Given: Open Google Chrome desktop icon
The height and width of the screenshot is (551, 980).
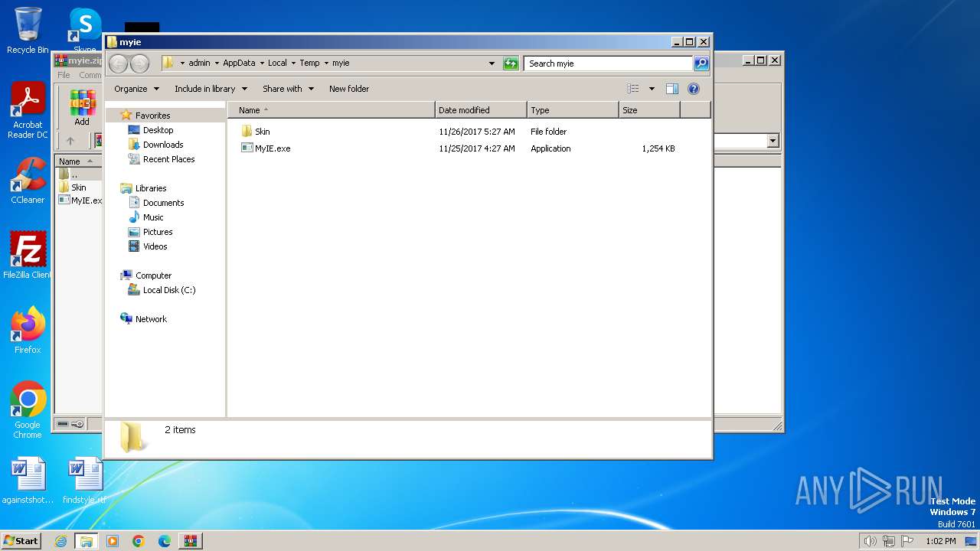Looking at the screenshot, I should click(28, 410).
